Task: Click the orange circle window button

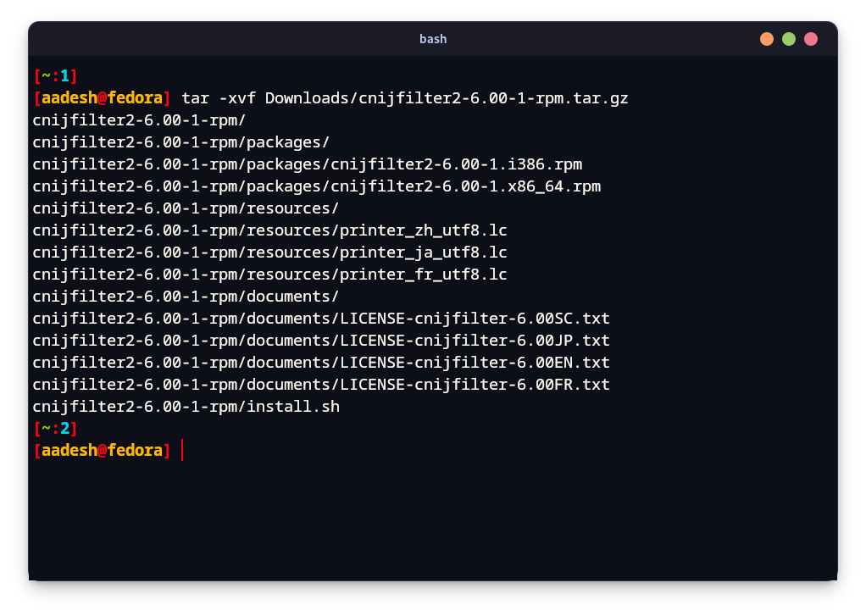Action: 767,39
